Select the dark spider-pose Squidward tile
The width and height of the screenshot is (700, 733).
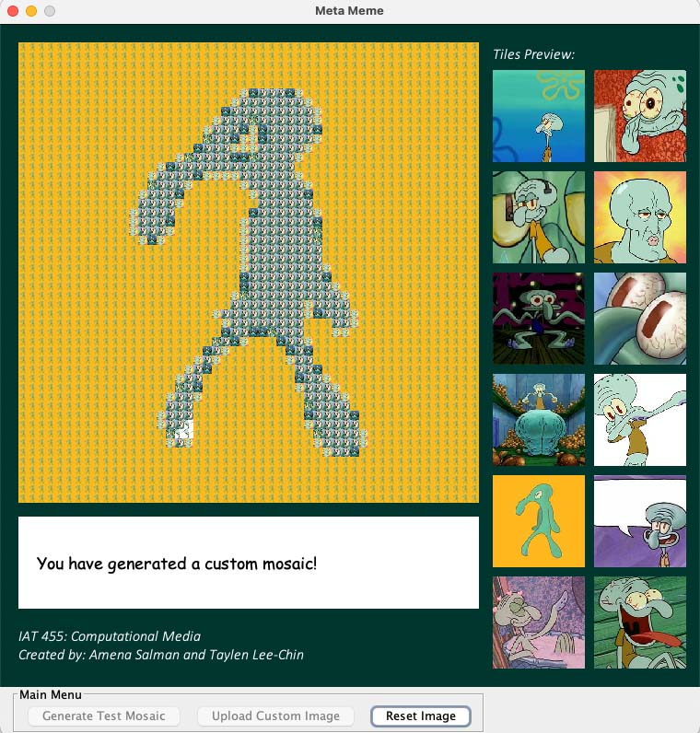pos(539,319)
